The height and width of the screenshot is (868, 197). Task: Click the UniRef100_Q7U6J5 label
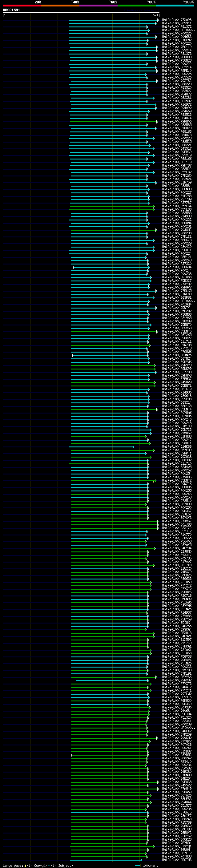pyautogui.click(x=177, y=812)
